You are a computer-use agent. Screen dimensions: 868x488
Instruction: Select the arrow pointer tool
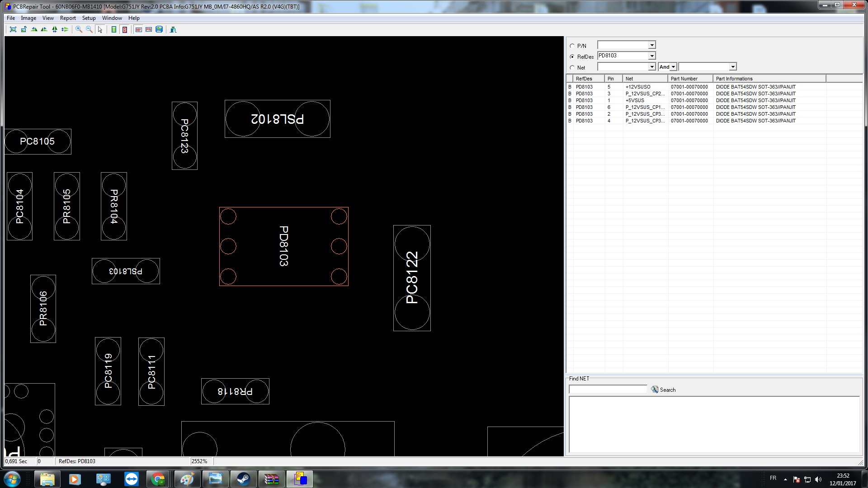coord(100,29)
